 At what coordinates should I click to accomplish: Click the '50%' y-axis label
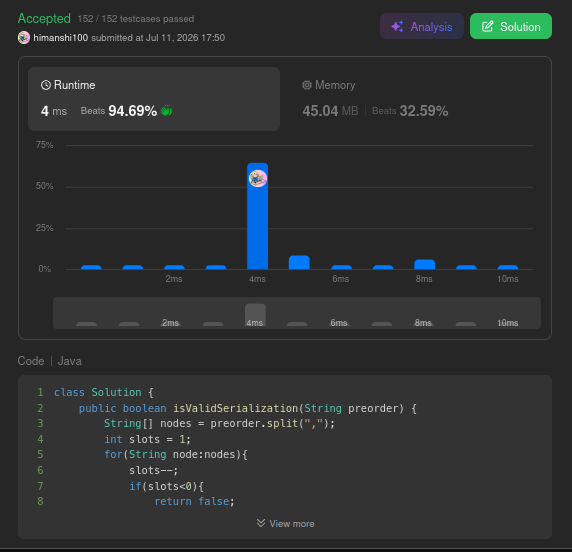[45, 186]
